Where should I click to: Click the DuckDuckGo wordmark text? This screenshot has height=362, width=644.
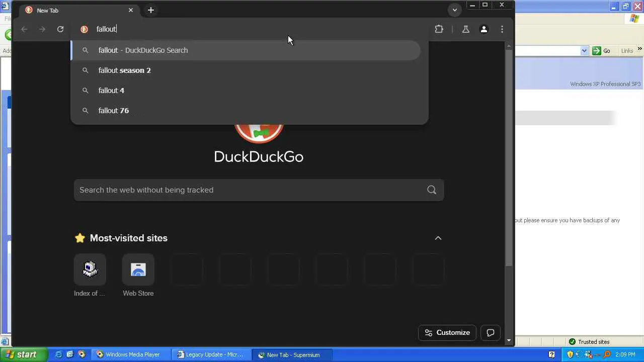click(x=259, y=156)
